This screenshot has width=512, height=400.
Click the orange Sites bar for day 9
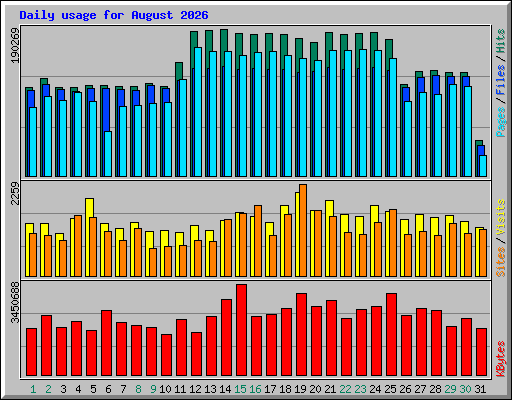153,262
